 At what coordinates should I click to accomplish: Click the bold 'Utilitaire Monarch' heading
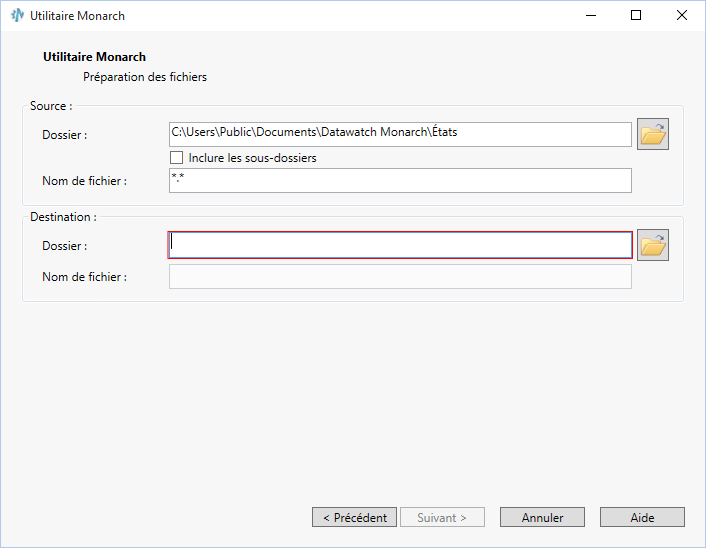click(95, 57)
